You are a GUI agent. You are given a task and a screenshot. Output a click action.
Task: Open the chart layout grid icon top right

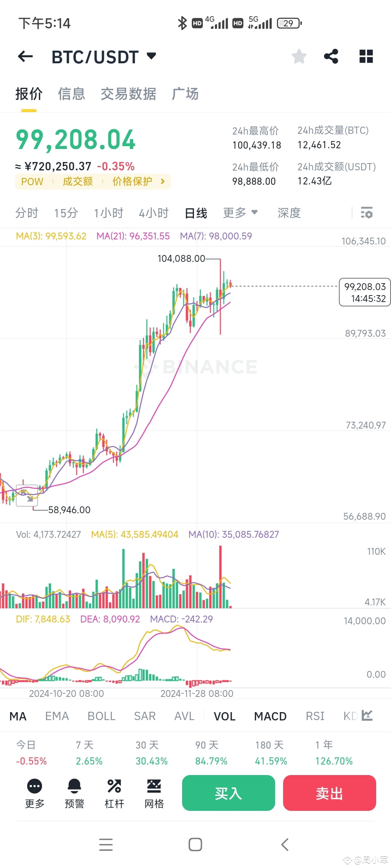tap(366, 56)
